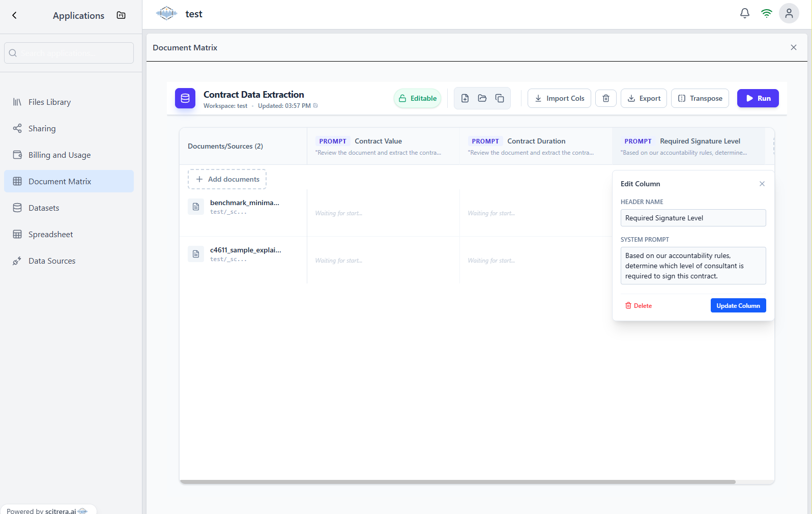Run the document matrix
The width and height of the screenshot is (812, 514).
point(758,98)
